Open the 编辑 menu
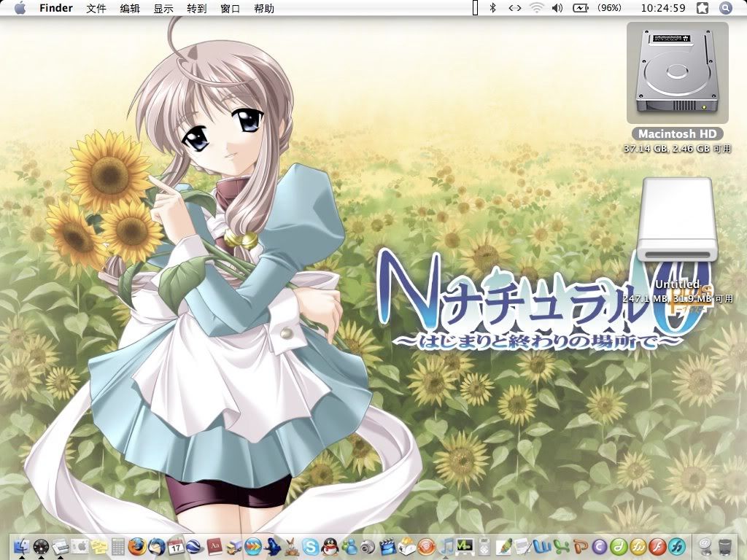This screenshot has height=560, width=747. click(130, 8)
